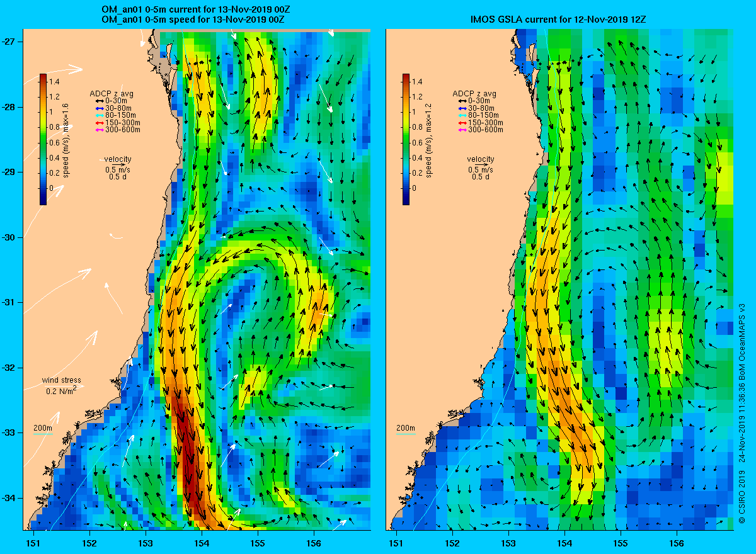Click the "wind stress" label

(62, 380)
